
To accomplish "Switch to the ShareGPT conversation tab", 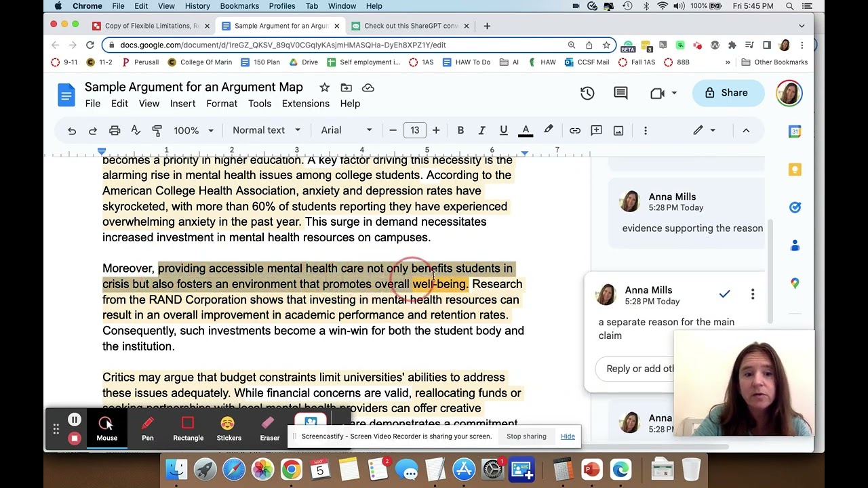I will pyautogui.click(x=410, y=26).
